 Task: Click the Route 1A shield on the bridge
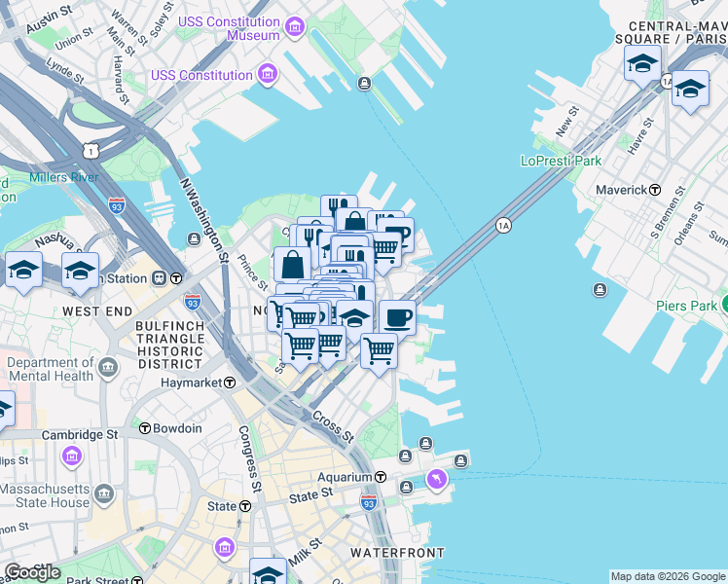click(503, 226)
